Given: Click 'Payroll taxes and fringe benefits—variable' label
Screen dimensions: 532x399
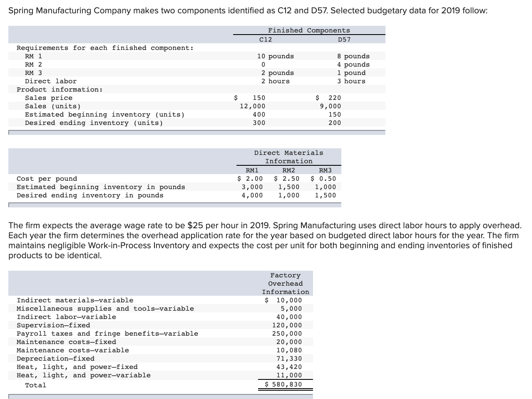Looking at the screenshot, I should (107, 334).
